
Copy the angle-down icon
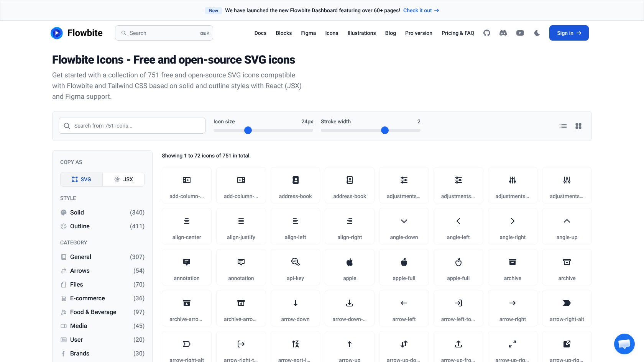[404, 226]
